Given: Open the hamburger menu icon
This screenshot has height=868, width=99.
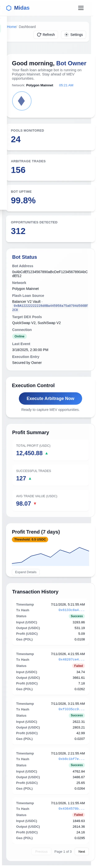Looking at the screenshot, I should 81,8.
